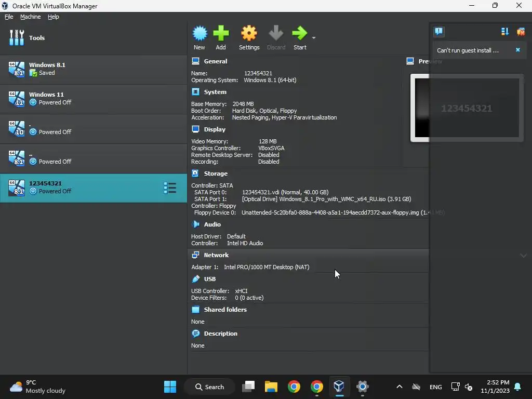Screen dimensions: 532x399
Task: Open the Shared folders heading link
Action: [225, 310]
